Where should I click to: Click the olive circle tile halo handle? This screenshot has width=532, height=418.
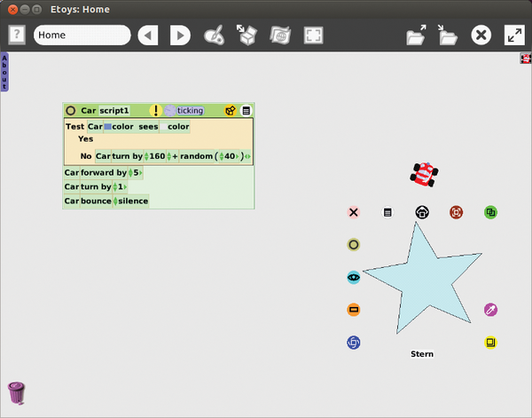(x=354, y=244)
